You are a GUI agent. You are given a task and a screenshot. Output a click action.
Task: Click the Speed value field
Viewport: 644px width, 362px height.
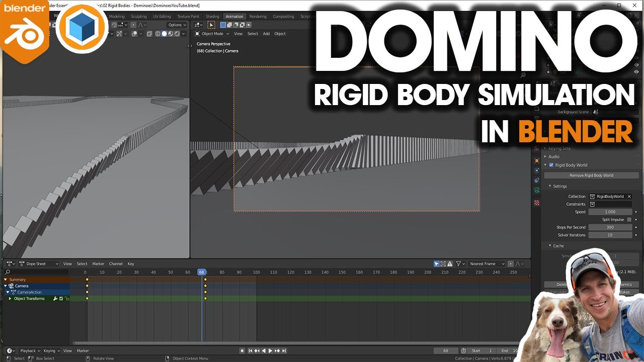click(x=610, y=212)
